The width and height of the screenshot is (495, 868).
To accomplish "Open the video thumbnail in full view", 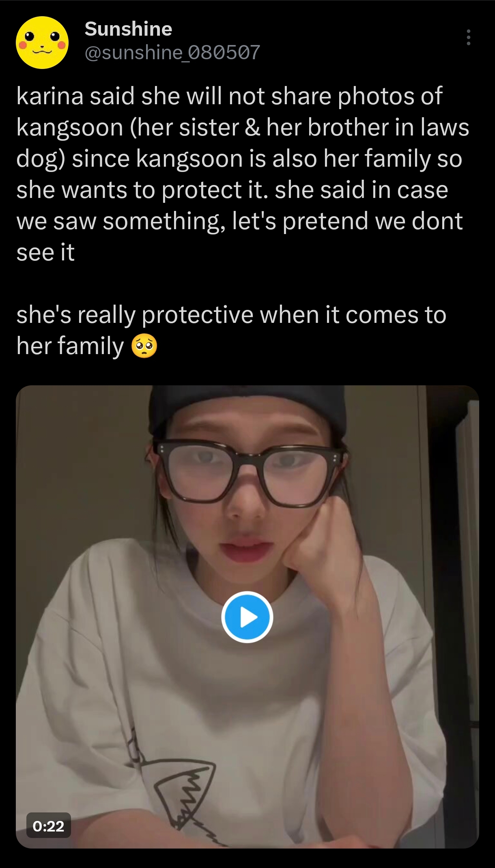I will [x=247, y=617].
